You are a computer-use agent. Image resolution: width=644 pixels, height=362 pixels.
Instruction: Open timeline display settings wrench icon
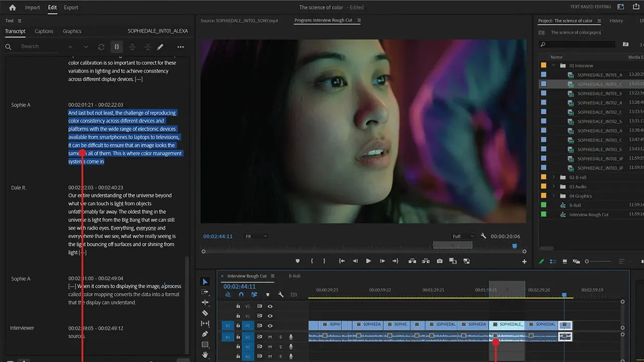coord(281,295)
